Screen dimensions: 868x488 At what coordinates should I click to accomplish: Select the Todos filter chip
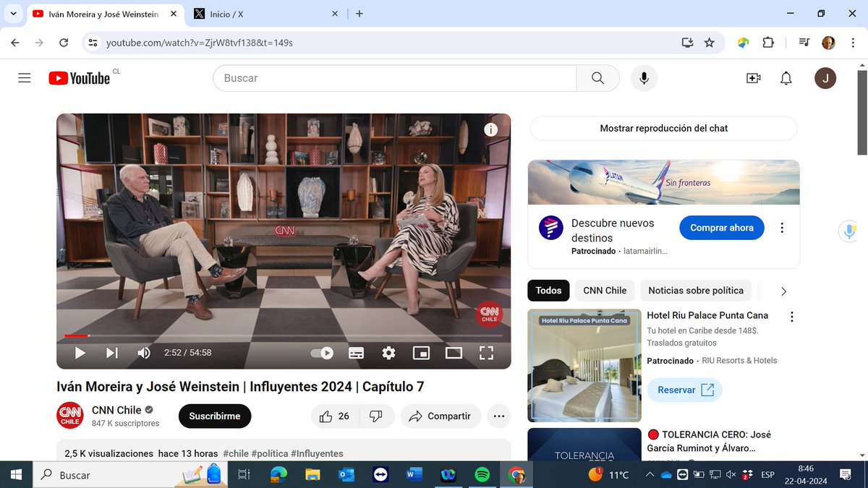(549, 291)
